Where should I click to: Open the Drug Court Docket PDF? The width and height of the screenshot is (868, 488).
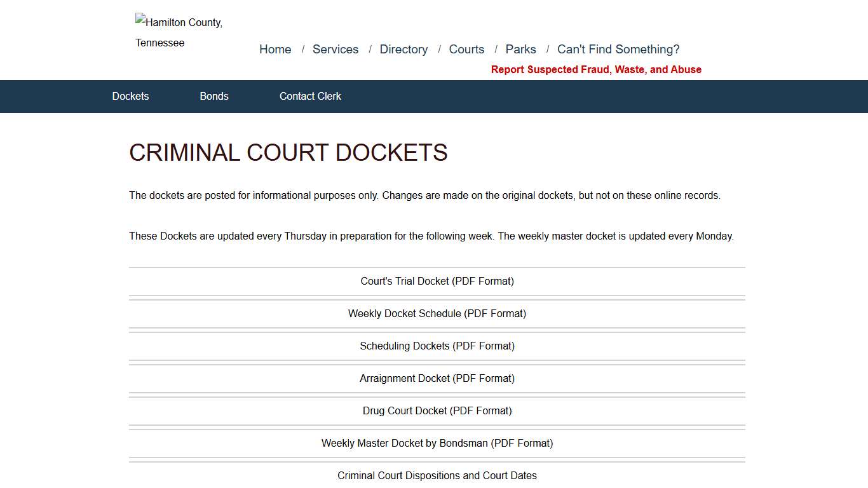click(437, 410)
